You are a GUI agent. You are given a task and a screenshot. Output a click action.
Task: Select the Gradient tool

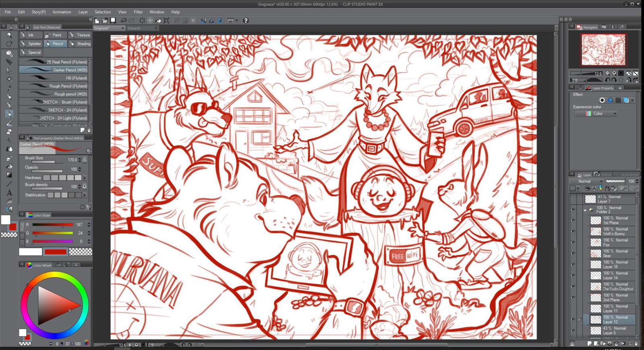[9, 175]
